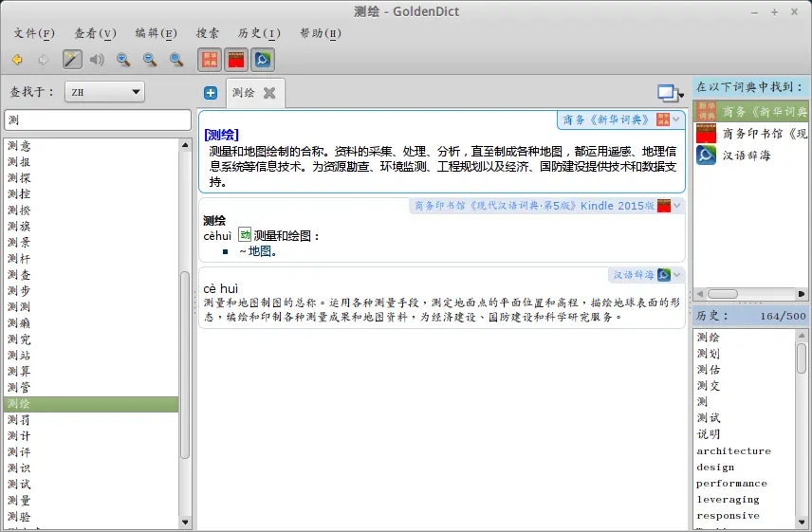Image resolution: width=812 pixels, height=532 pixels.
Task: Reset zoom with the plain magnifier icon
Action: click(176, 60)
